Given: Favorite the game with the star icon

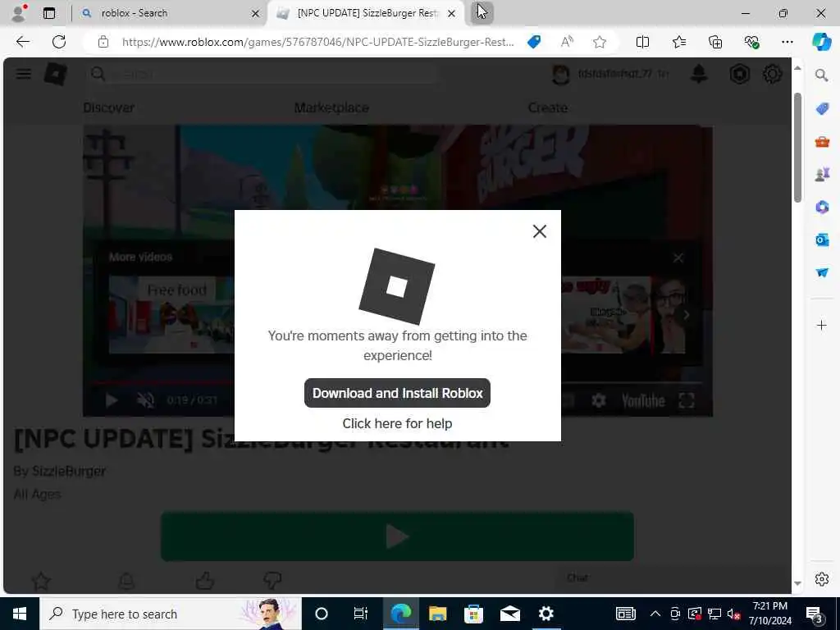Looking at the screenshot, I should tap(41, 581).
